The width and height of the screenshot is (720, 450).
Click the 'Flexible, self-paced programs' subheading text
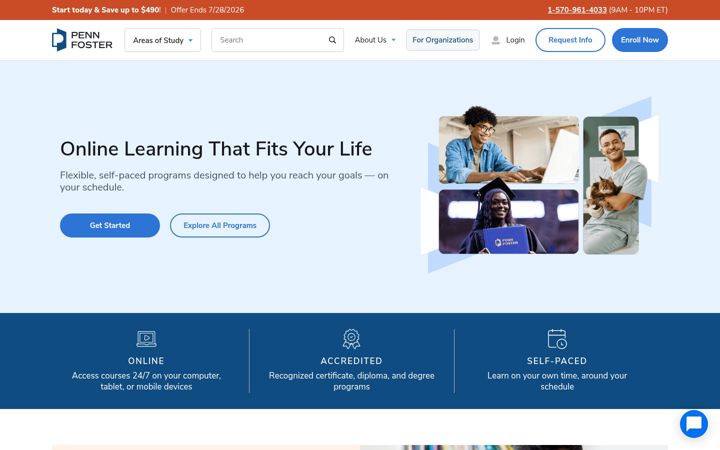click(x=224, y=181)
